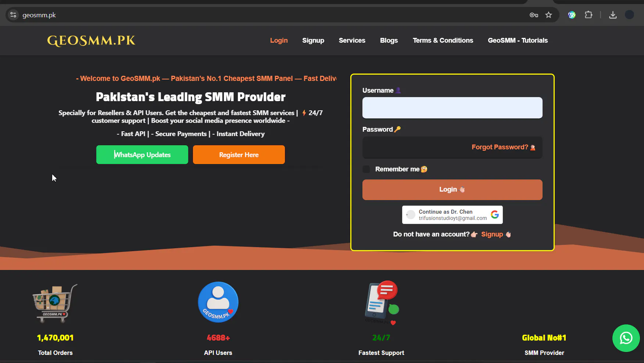Click the phone chat Fastest Support icon

coord(382,303)
